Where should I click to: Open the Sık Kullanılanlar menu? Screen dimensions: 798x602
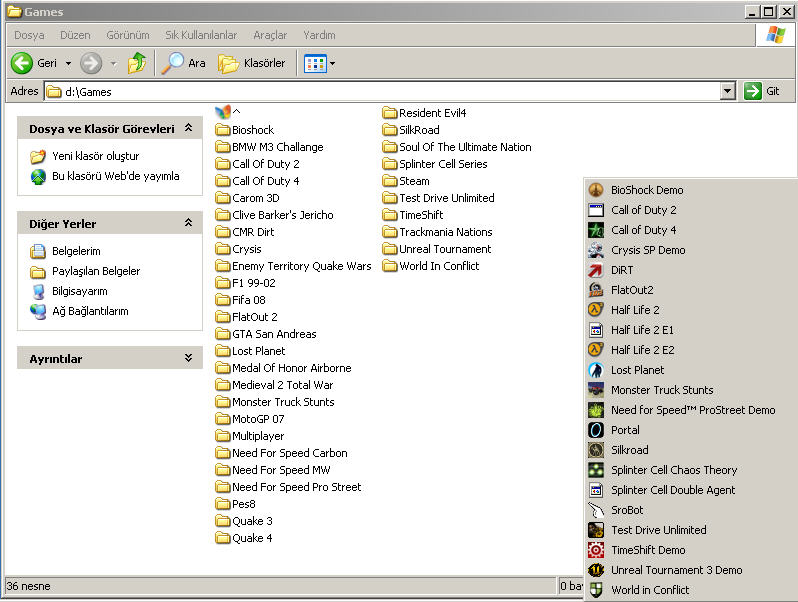[201, 35]
